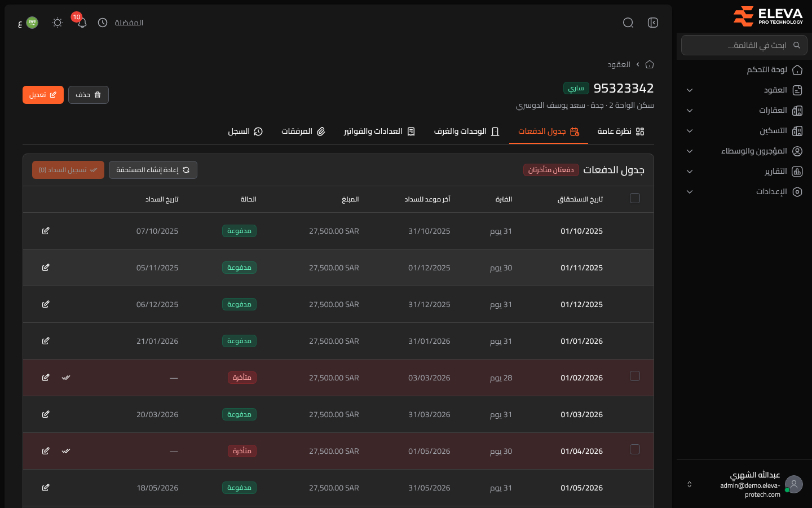Open the user account switcher arrows

[x=689, y=484]
